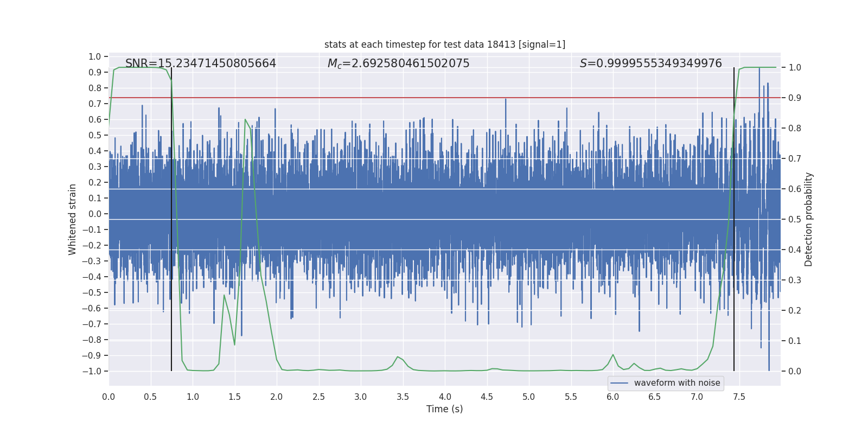Select Whitened strain tick label −0.3

coord(92,261)
